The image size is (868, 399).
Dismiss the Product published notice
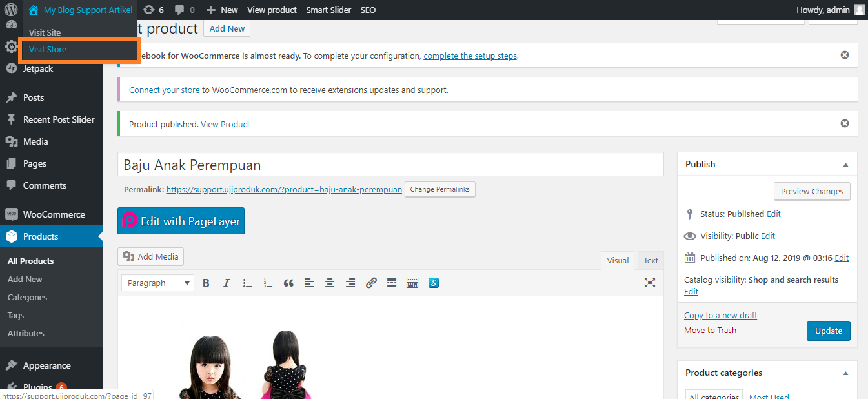click(845, 123)
